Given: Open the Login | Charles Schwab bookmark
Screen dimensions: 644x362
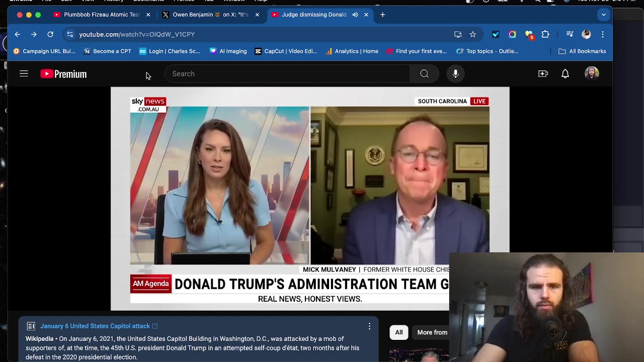Looking at the screenshot, I should click(170, 51).
